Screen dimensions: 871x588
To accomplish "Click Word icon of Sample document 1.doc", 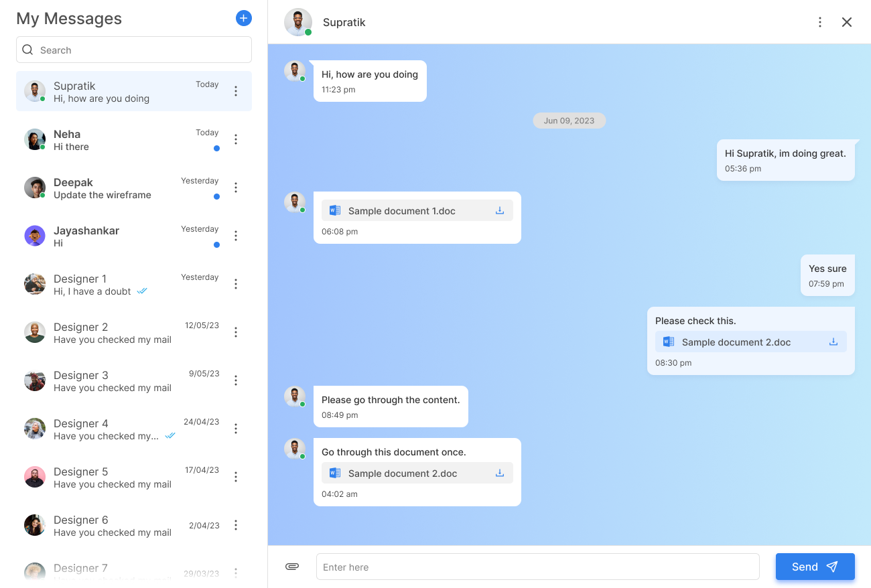I will click(x=335, y=210).
